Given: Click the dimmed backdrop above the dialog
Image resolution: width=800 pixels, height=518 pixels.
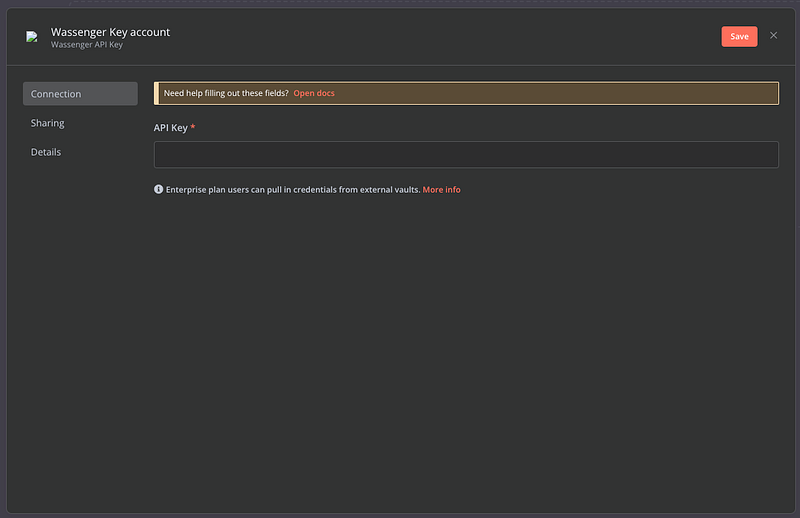Looking at the screenshot, I should (400, 3).
